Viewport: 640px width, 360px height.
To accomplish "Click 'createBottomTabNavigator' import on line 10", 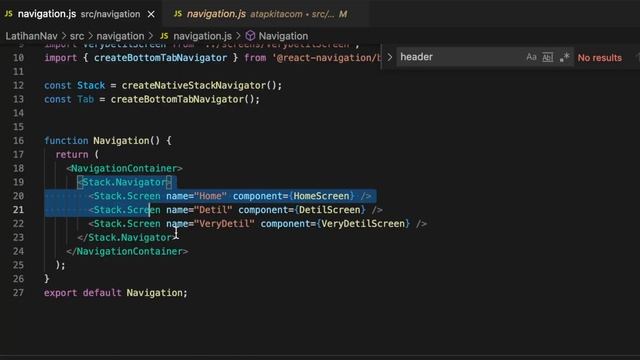I will tap(160, 58).
